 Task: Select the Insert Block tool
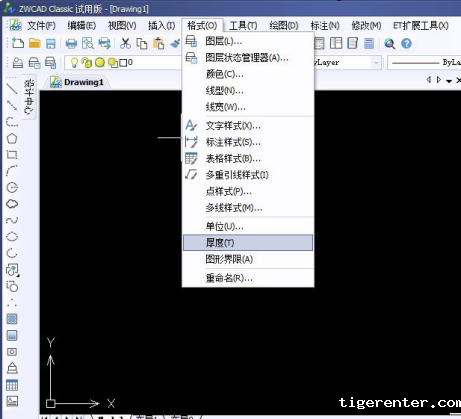[x=12, y=270]
